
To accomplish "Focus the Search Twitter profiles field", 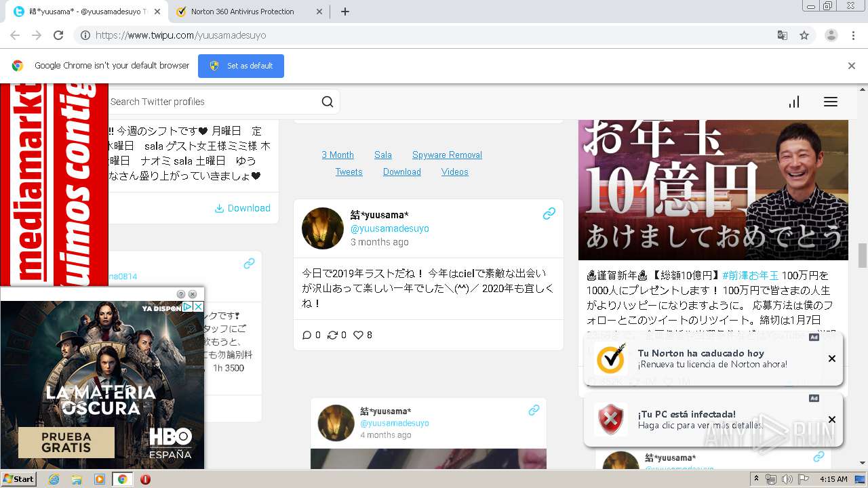I will [x=214, y=102].
